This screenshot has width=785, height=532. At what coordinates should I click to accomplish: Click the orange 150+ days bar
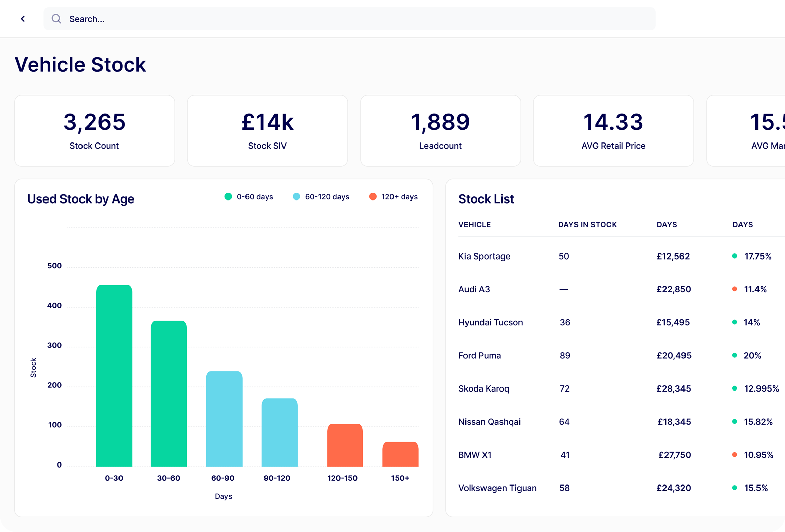(x=400, y=454)
